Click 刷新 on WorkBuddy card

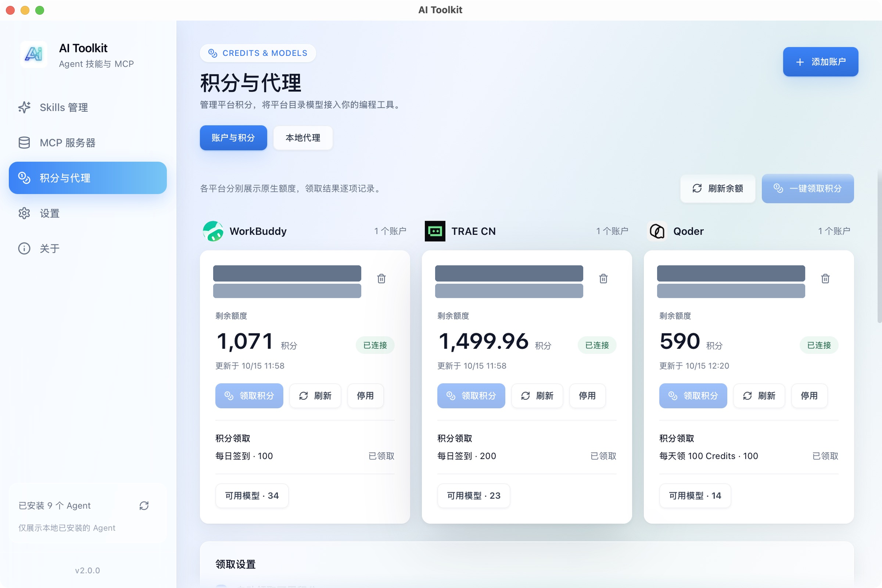(315, 396)
